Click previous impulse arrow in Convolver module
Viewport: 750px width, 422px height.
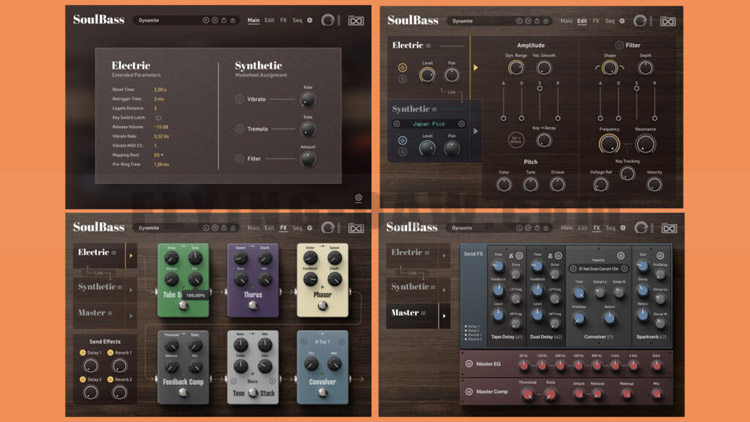point(573,268)
